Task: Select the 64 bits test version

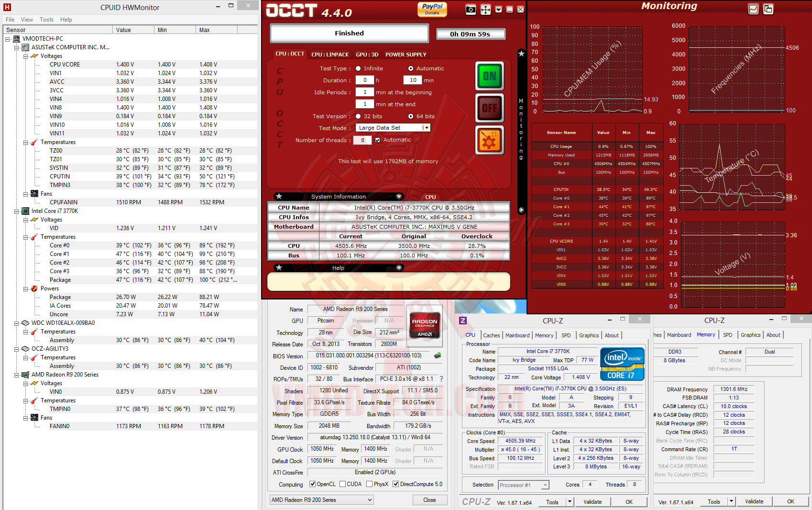Action: point(411,116)
